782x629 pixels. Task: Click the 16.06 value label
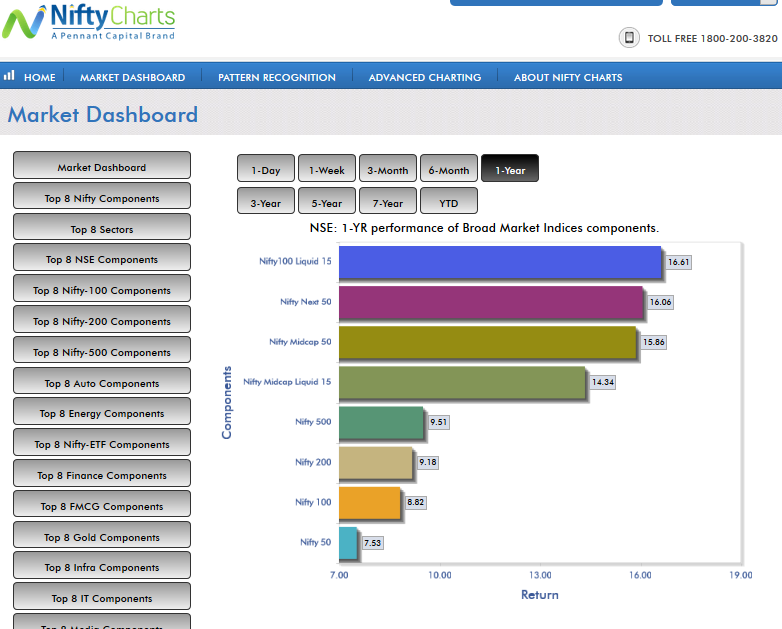tap(661, 302)
